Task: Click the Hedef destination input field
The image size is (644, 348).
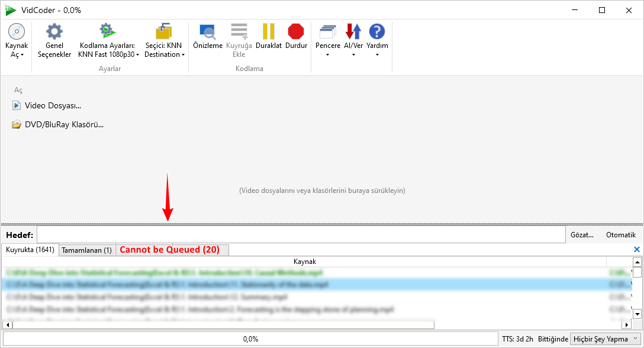Action: click(x=301, y=235)
